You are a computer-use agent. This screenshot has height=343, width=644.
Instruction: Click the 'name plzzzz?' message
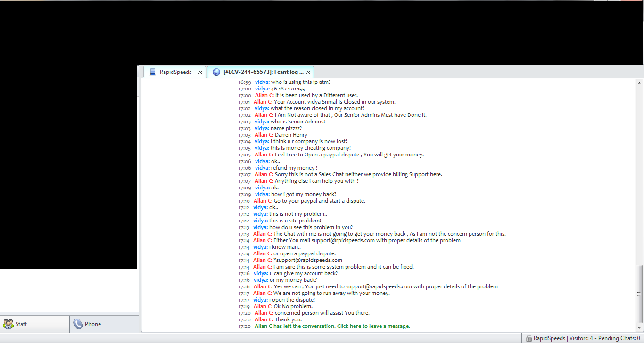(x=286, y=128)
